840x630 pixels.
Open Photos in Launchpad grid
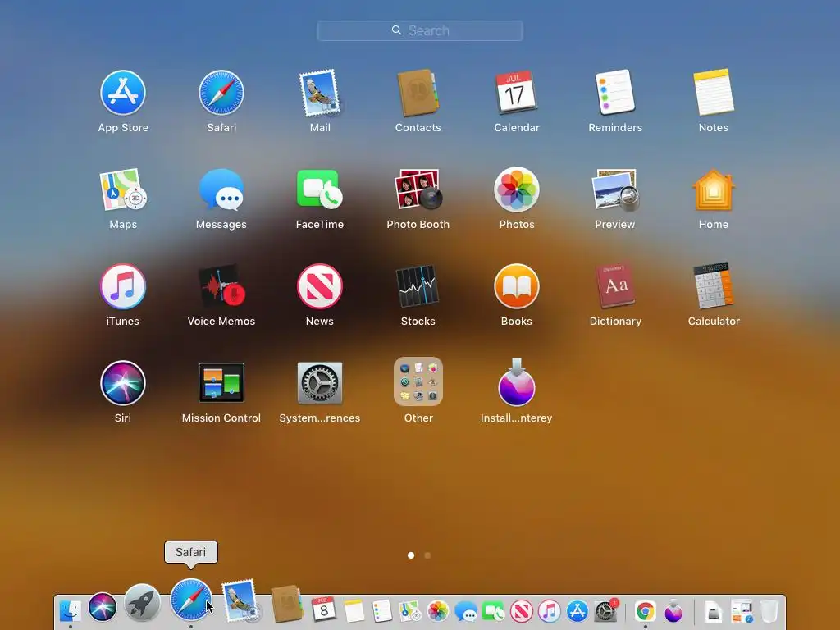click(517, 189)
